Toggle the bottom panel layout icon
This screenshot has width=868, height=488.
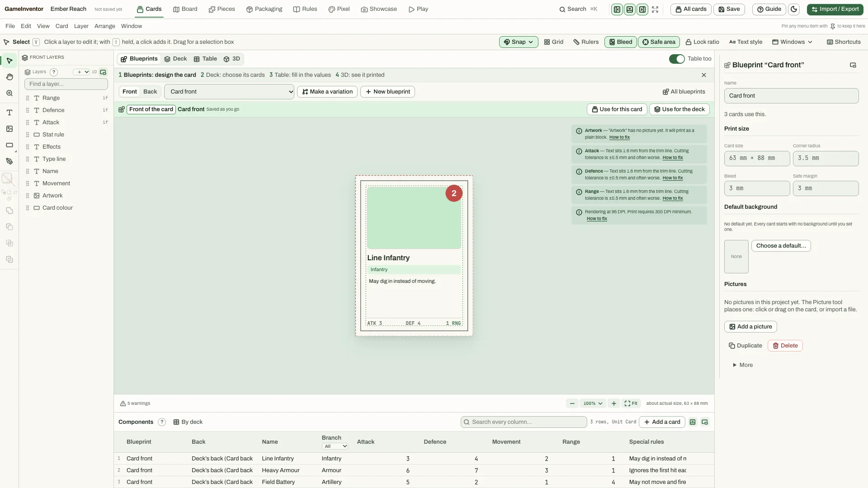[630, 9]
